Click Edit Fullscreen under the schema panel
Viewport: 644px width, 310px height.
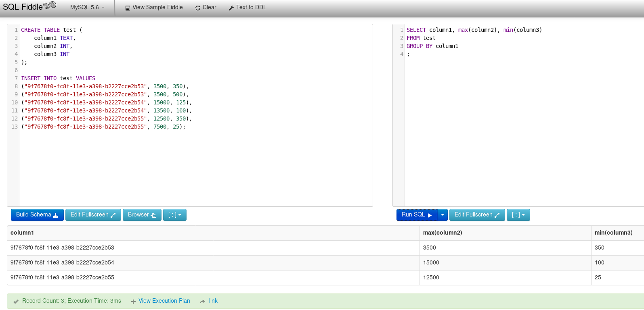(x=93, y=215)
